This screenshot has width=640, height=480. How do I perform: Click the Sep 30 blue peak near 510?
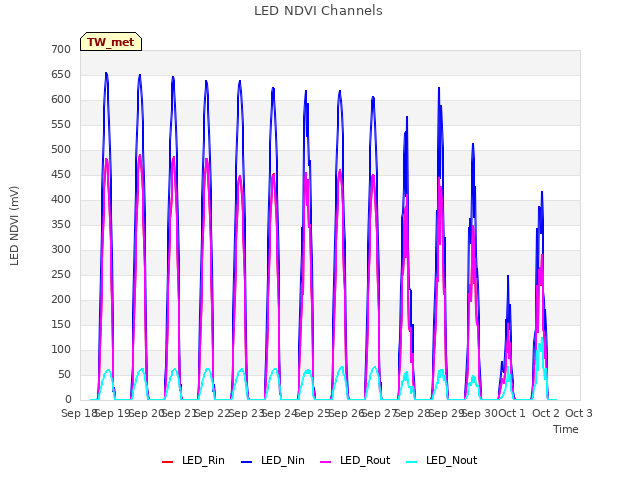click(x=473, y=144)
